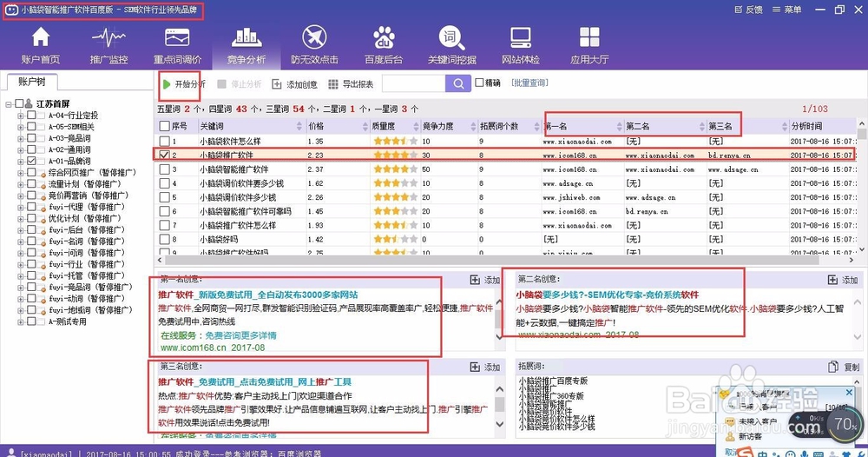Click the keyword search input field
Screen dimensions: 868x457
pos(413,83)
